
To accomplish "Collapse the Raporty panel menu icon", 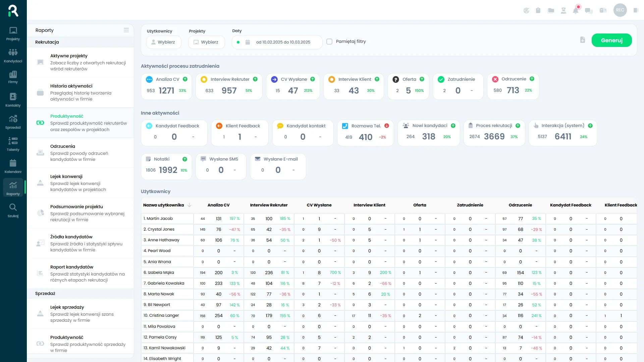I will pyautogui.click(x=126, y=30).
